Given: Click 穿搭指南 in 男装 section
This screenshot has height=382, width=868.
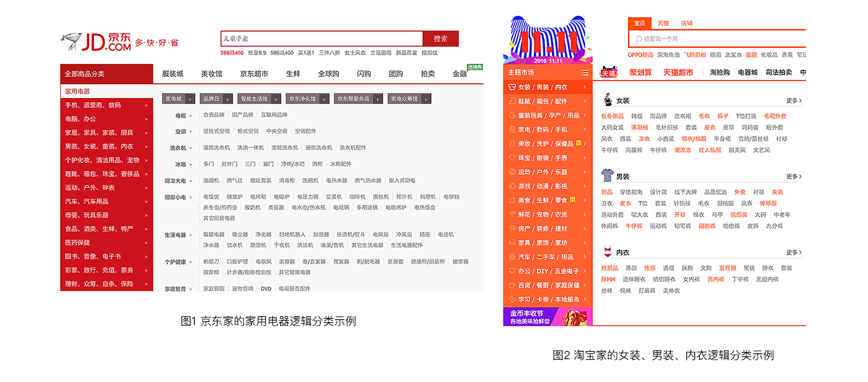Looking at the screenshot, I should [631, 192].
